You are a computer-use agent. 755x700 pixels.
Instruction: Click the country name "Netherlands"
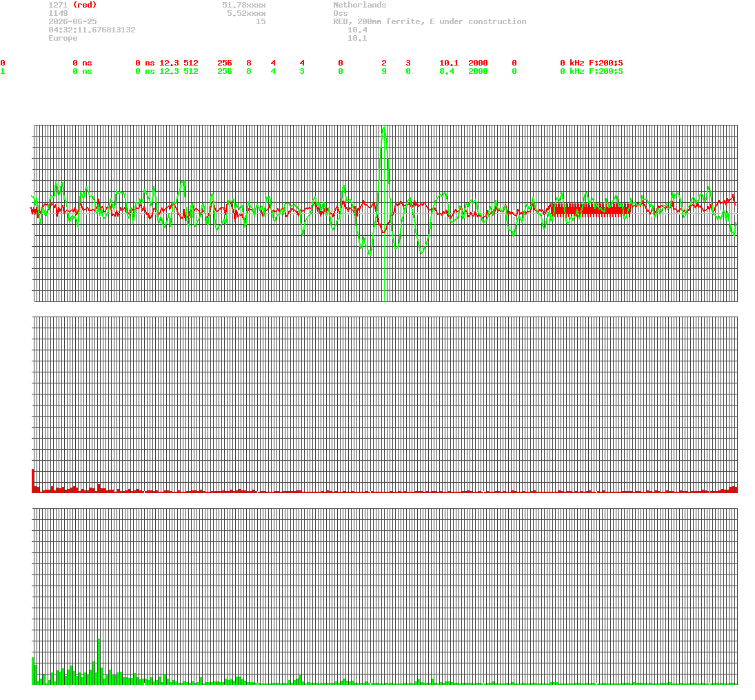point(360,5)
